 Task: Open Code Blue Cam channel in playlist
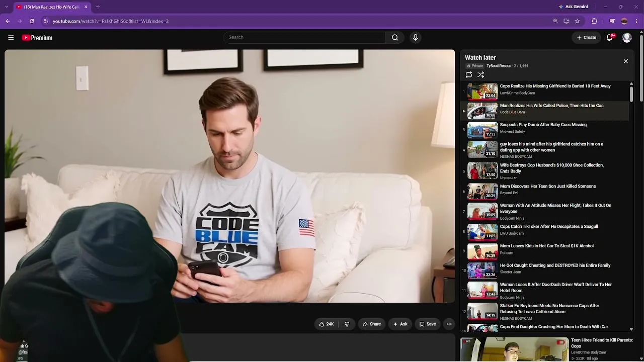point(512,112)
